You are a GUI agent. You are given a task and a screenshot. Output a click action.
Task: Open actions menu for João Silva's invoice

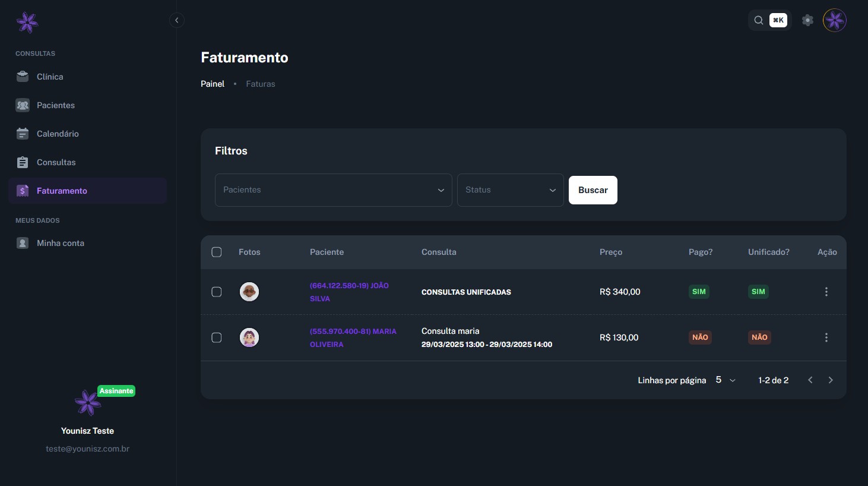click(826, 292)
